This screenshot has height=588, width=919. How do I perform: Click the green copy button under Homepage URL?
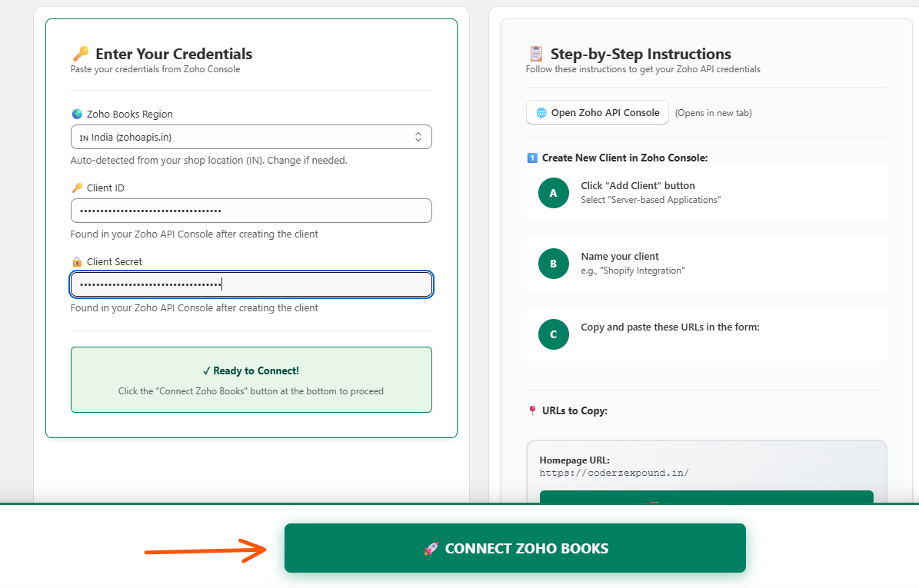(x=706, y=498)
